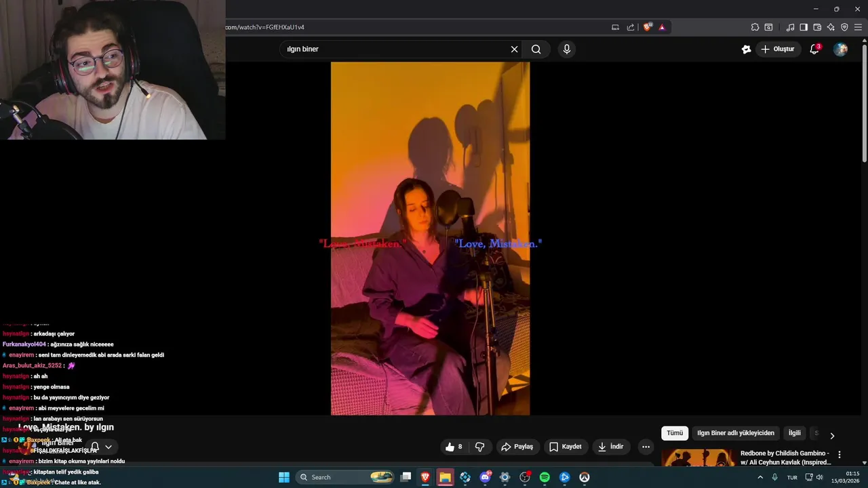Open the YouTube Oluştur create button
868x488 pixels.
[777, 49]
